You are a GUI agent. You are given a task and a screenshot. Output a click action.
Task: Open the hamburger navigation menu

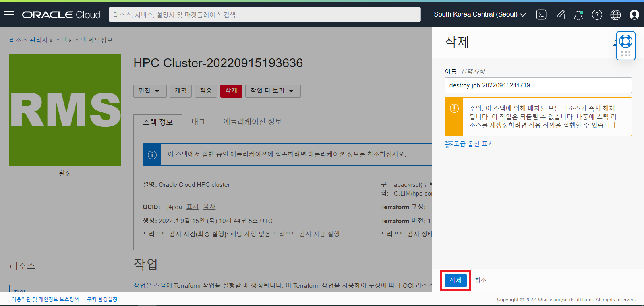click(9, 14)
